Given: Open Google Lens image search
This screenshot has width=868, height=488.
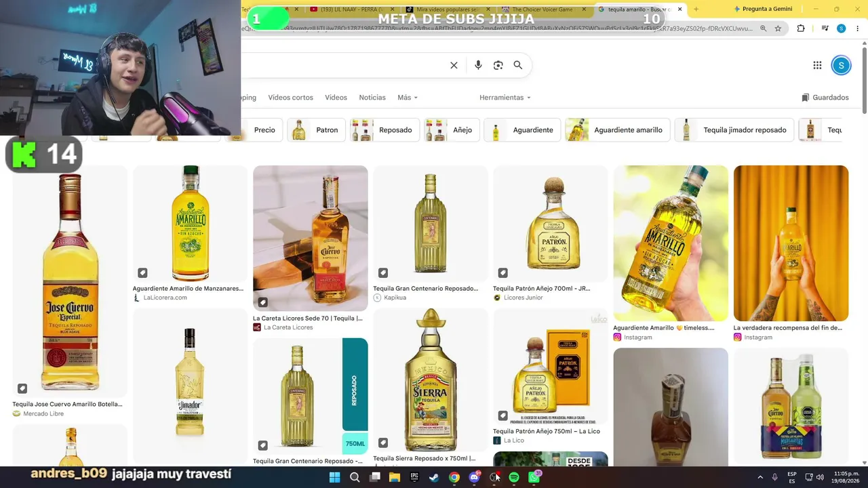Looking at the screenshot, I should pos(498,65).
